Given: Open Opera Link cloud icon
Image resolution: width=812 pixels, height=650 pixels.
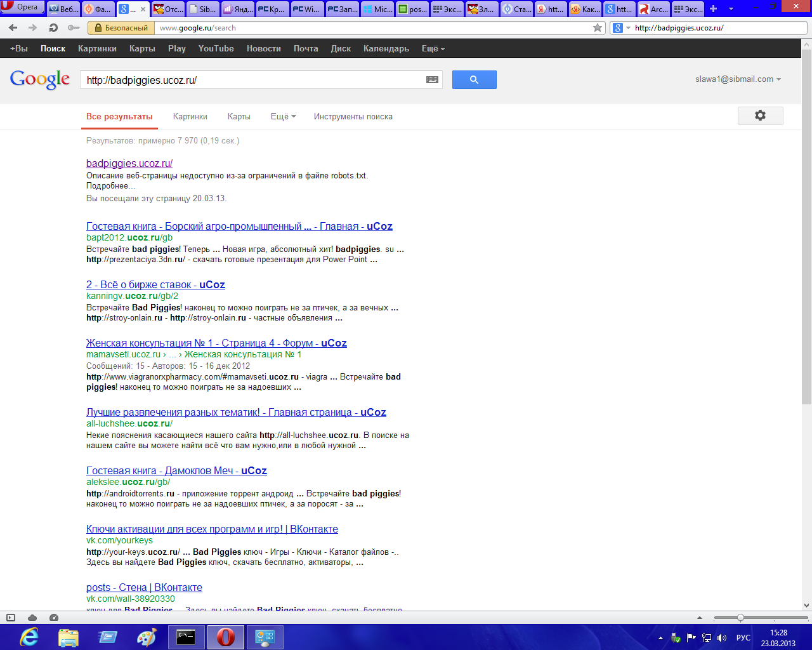Looking at the screenshot, I should coord(32,618).
